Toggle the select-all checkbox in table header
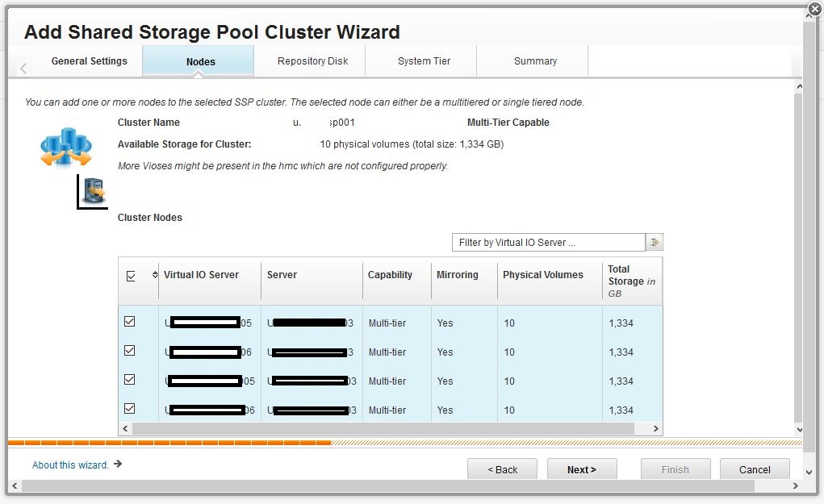Screen dimensions: 824x504 click(x=131, y=276)
